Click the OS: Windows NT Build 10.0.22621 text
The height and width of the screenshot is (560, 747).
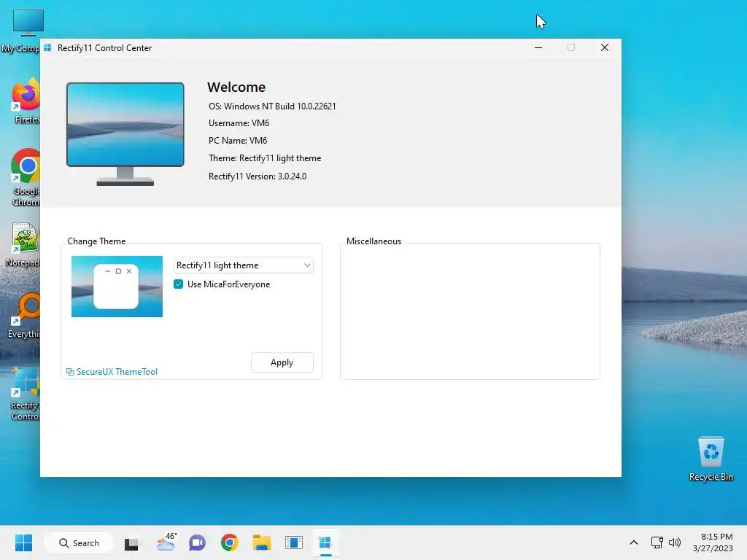272,106
